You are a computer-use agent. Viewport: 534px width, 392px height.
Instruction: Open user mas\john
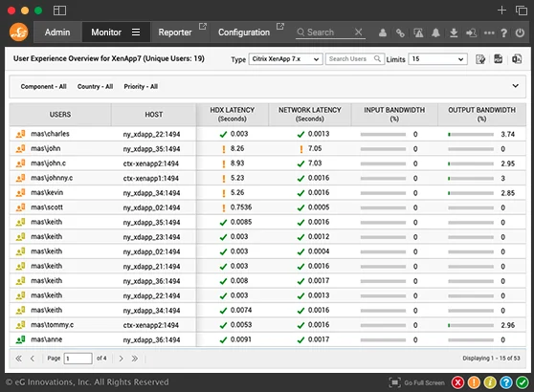click(46, 148)
